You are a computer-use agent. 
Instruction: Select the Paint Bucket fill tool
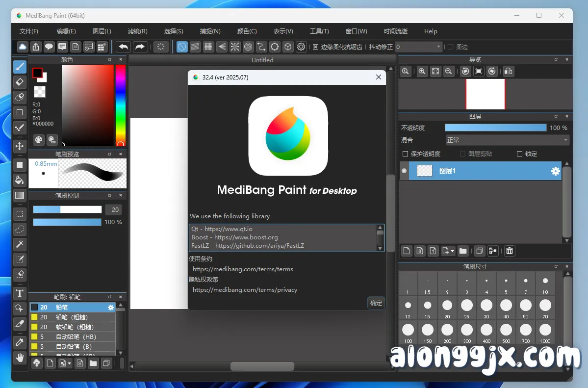20,180
